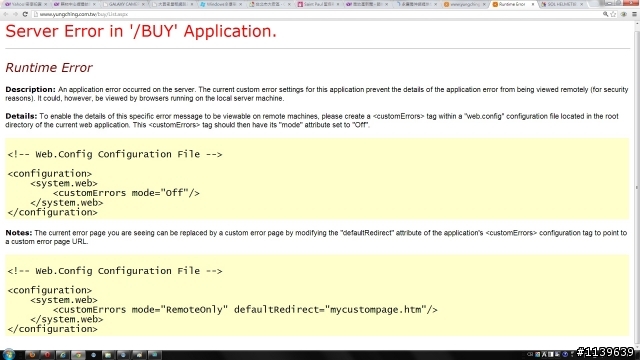This screenshot has width=640, height=360.
Task: Click the browser Back arrow
Action: [x=6, y=14]
